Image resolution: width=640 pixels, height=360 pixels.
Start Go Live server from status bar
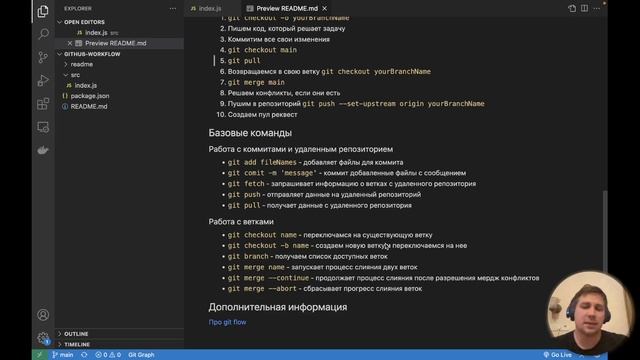pos(558,355)
